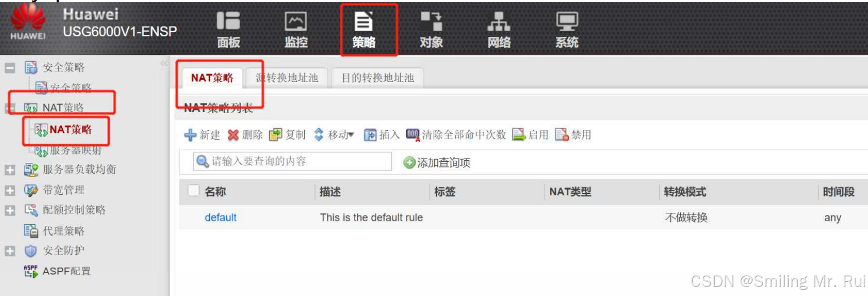Toggle the select-all checkbox in header
The height and width of the screenshot is (296, 868).
(x=193, y=191)
